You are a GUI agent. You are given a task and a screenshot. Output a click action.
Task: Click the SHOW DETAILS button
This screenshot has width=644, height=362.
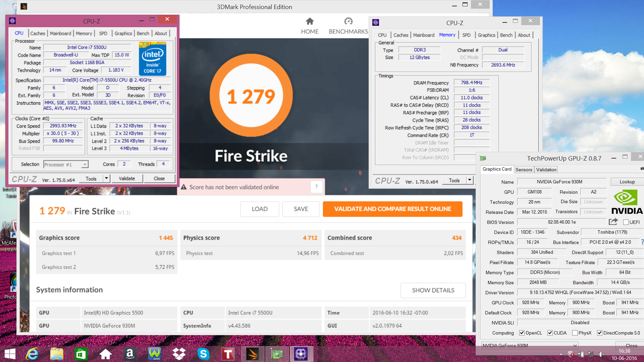pyautogui.click(x=433, y=290)
